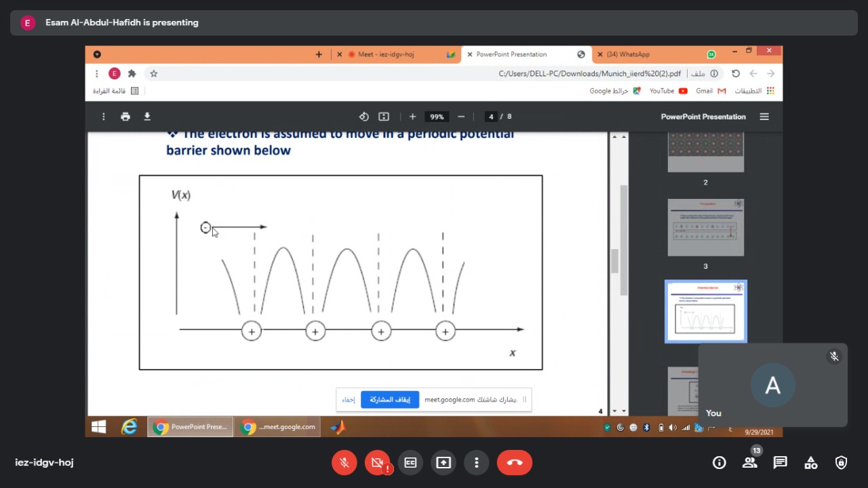Print the PDF document

click(125, 117)
